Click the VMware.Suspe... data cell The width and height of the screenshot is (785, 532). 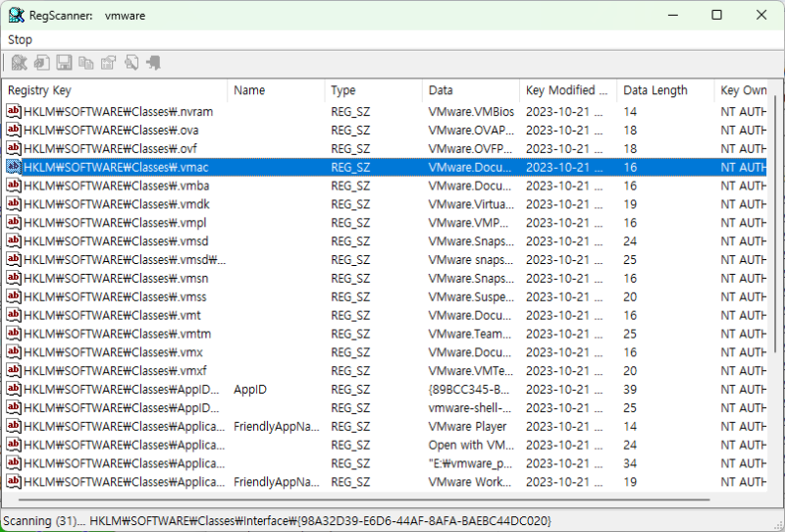[x=471, y=296]
